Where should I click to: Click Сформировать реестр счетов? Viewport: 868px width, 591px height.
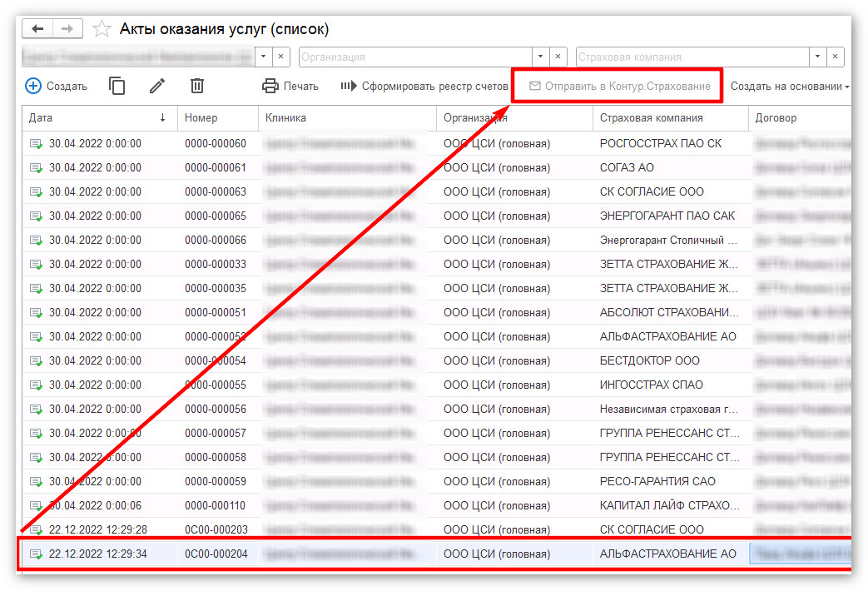point(424,86)
